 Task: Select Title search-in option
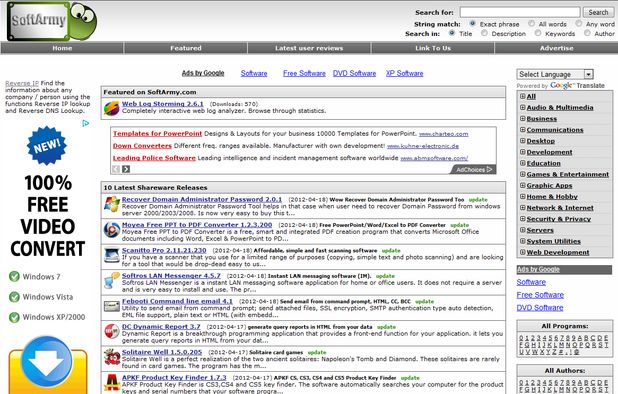pos(452,33)
